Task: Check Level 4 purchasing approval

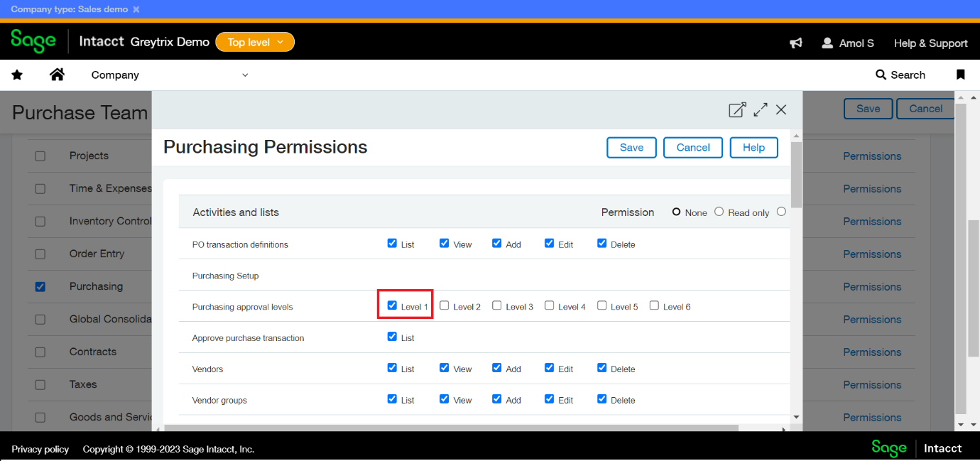Action: [x=549, y=305]
